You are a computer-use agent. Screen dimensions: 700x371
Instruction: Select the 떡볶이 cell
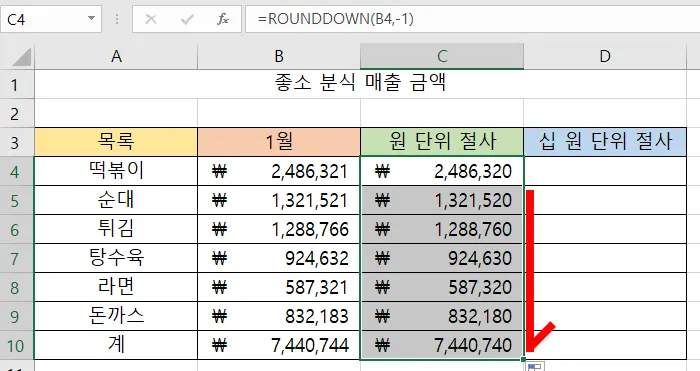(x=116, y=171)
